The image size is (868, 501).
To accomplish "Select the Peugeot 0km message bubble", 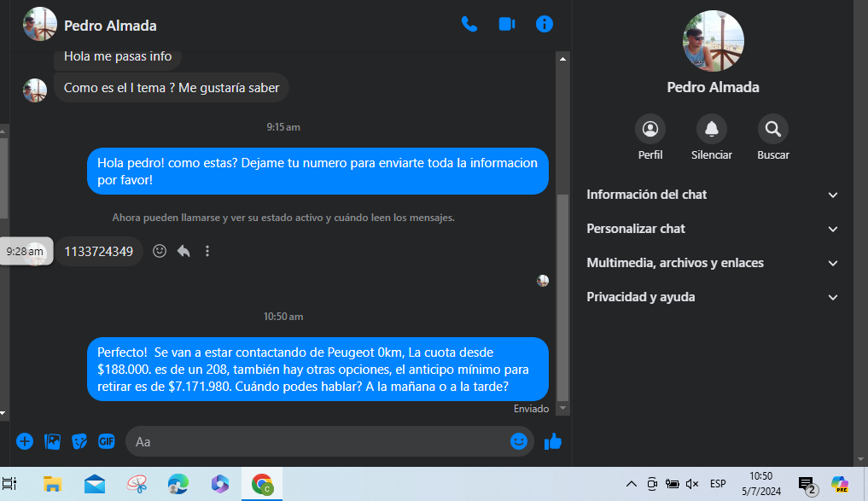I will [x=317, y=370].
